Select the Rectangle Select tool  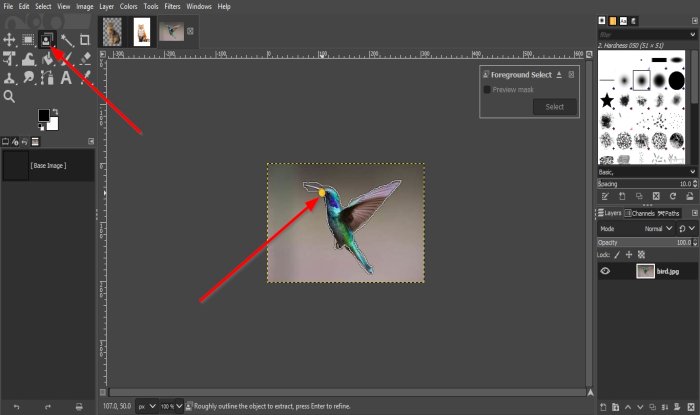coord(28,40)
